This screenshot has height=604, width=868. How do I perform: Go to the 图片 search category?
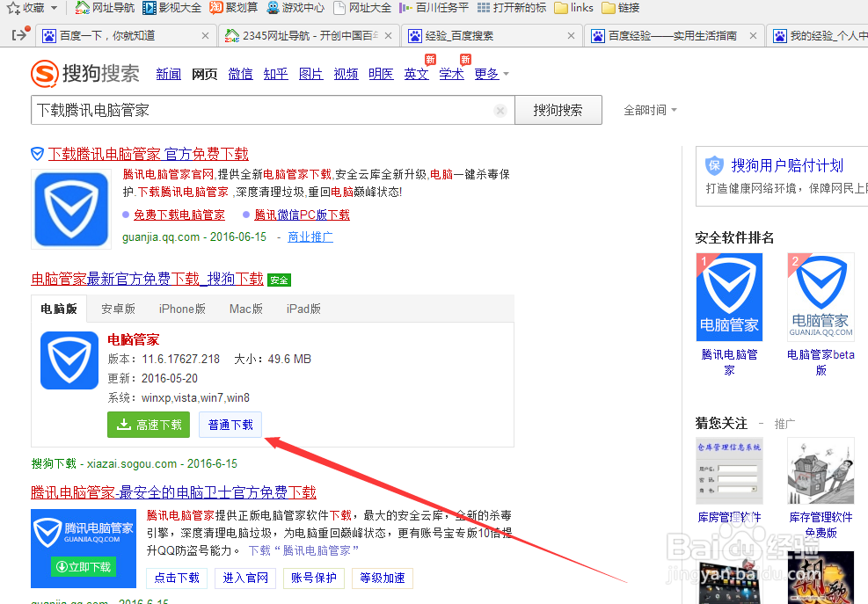point(310,74)
